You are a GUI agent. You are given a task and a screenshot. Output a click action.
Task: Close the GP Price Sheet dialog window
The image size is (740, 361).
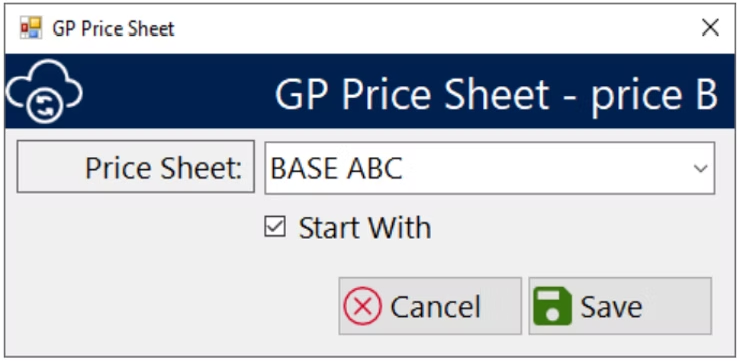point(710,28)
